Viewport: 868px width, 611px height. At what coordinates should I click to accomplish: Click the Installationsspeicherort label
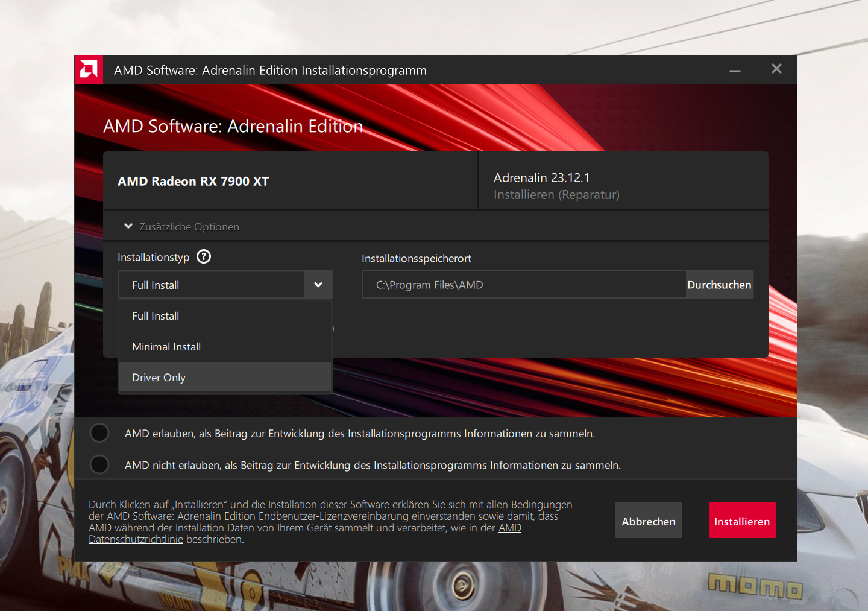[417, 258]
